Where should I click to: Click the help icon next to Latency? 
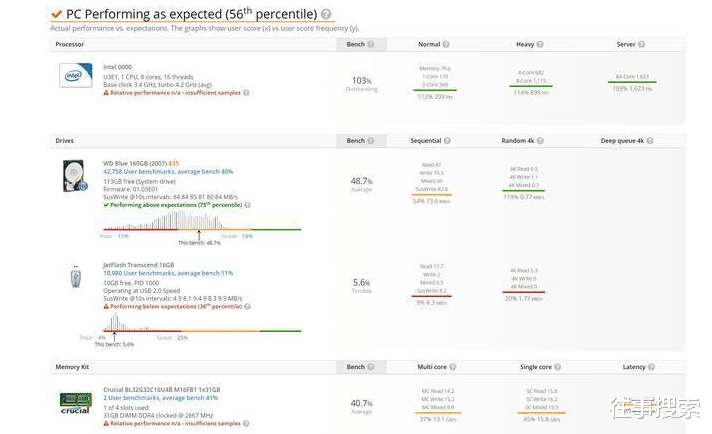click(x=651, y=367)
